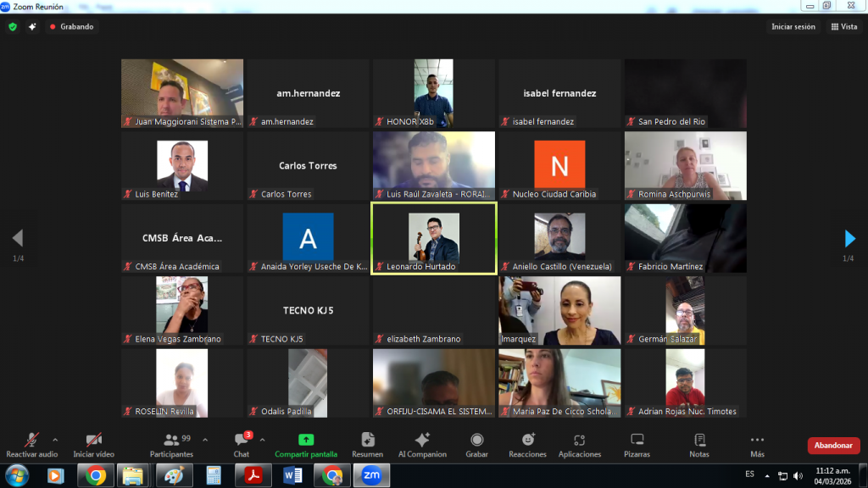Viewport: 868px width, 488px height.
Task: Open the Vista layout menu
Action: point(843,26)
